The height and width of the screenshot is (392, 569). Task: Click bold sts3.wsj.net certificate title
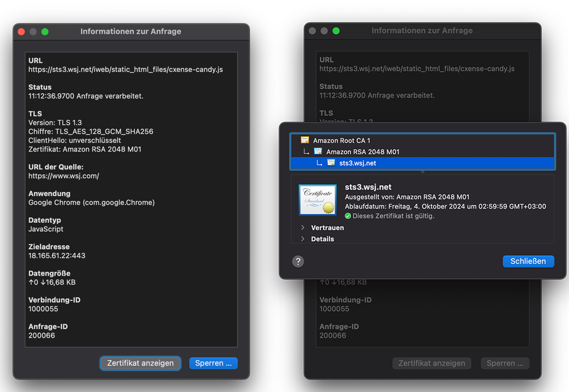[x=368, y=187]
